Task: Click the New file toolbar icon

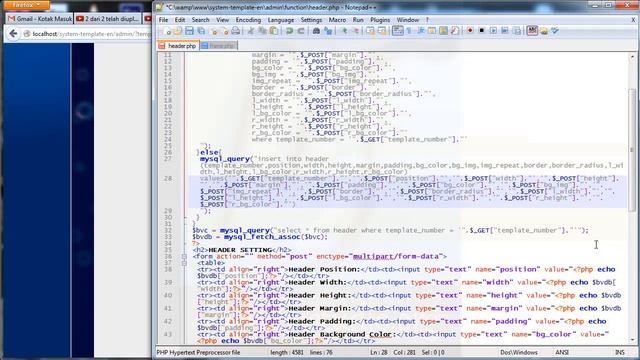Action: pos(167,31)
